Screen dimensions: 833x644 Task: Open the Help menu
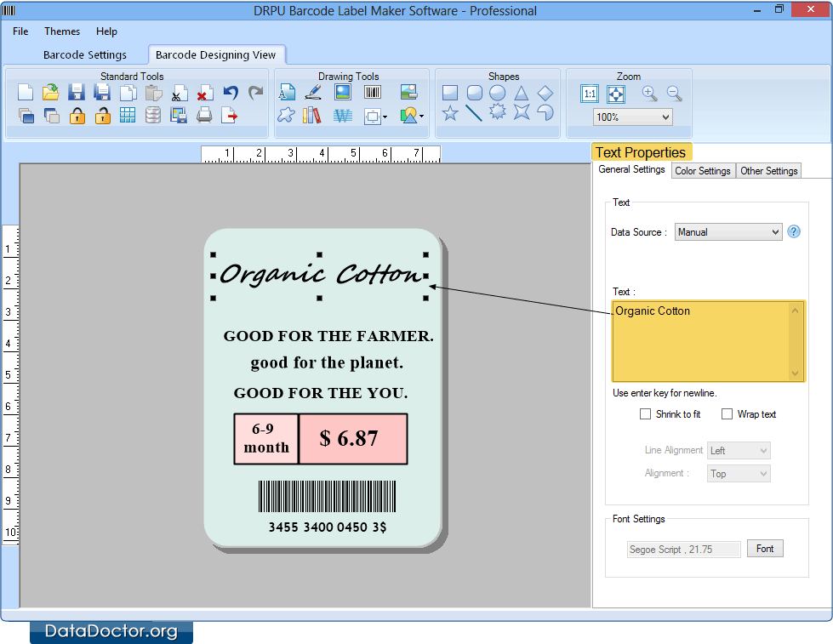coord(106,31)
